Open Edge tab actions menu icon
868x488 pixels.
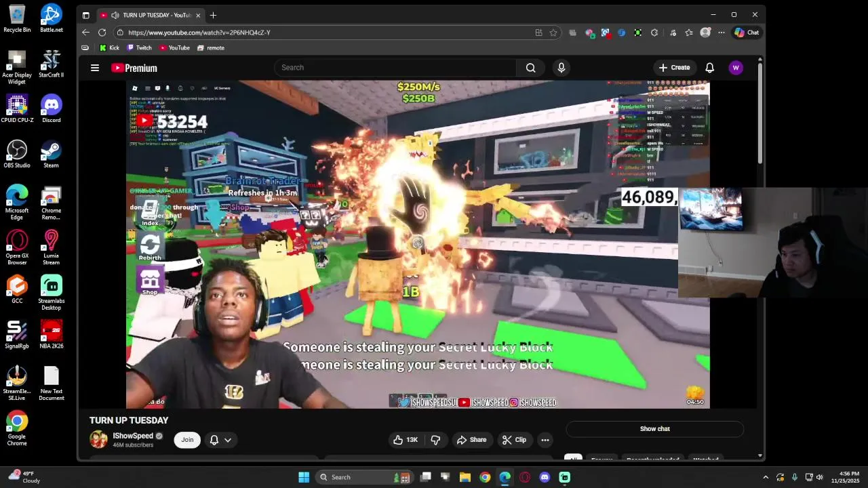coord(85,15)
